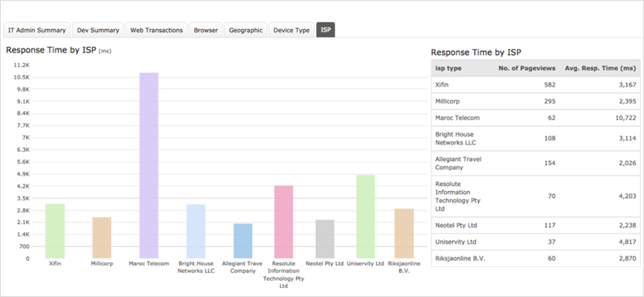This screenshot has width=644, height=297.
Task: Select the active ISP tab
Action: (326, 30)
